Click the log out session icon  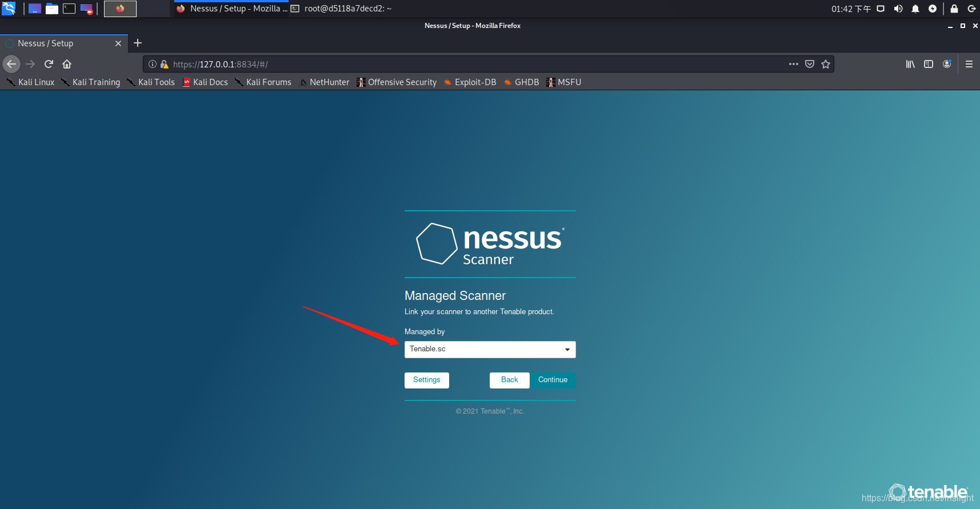click(971, 9)
